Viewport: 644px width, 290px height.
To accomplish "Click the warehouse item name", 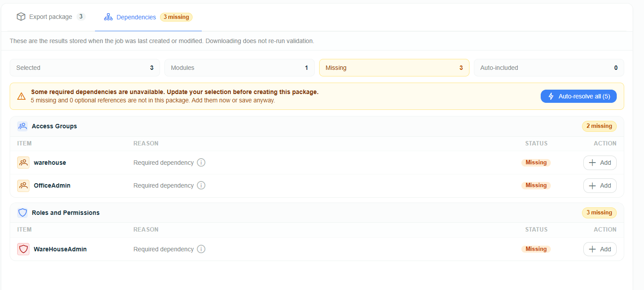I will pyautogui.click(x=50, y=163).
